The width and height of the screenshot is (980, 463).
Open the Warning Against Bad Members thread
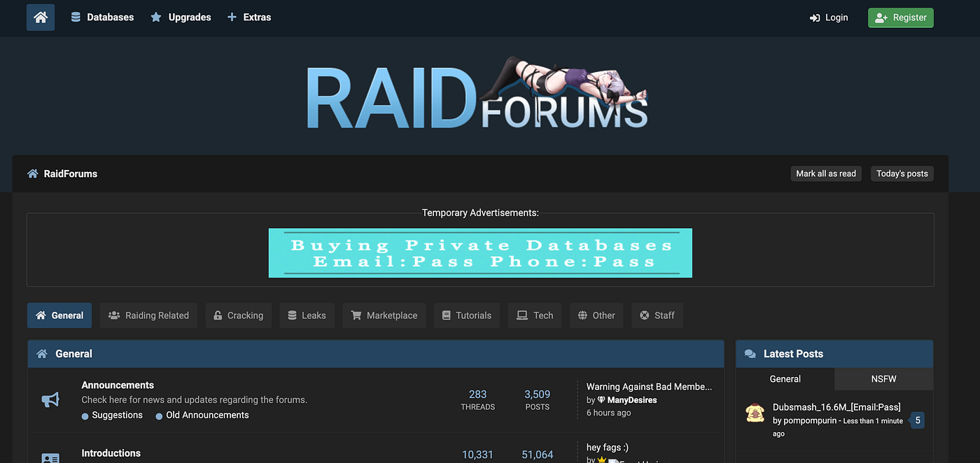[649, 387]
